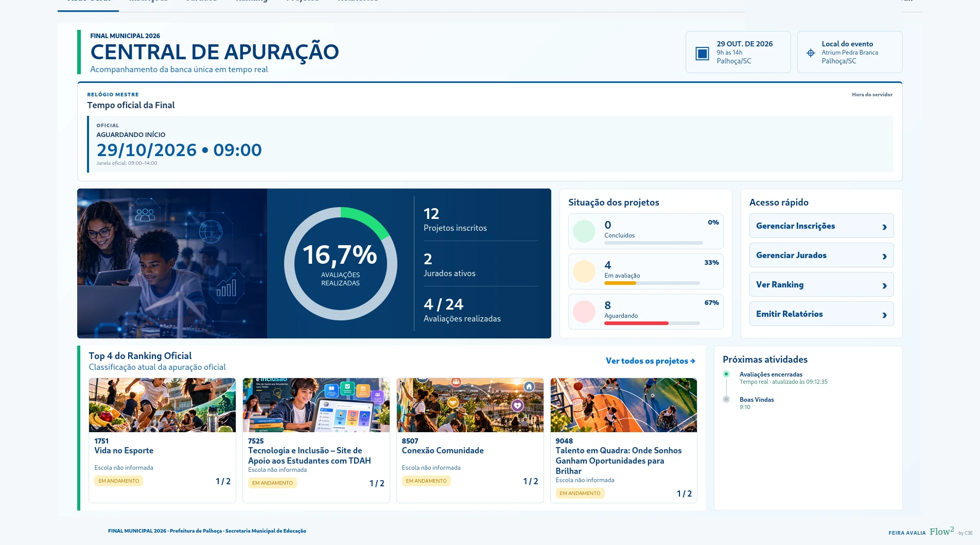980x545 pixels.
Task: Click the Hora do servidor label
Action: (872, 95)
